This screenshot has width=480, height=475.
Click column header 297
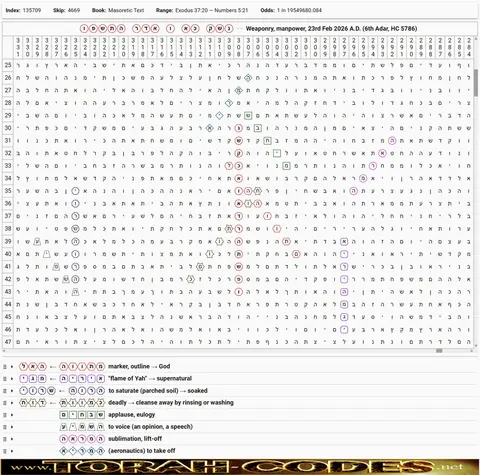pyautogui.click(x=344, y=47)
